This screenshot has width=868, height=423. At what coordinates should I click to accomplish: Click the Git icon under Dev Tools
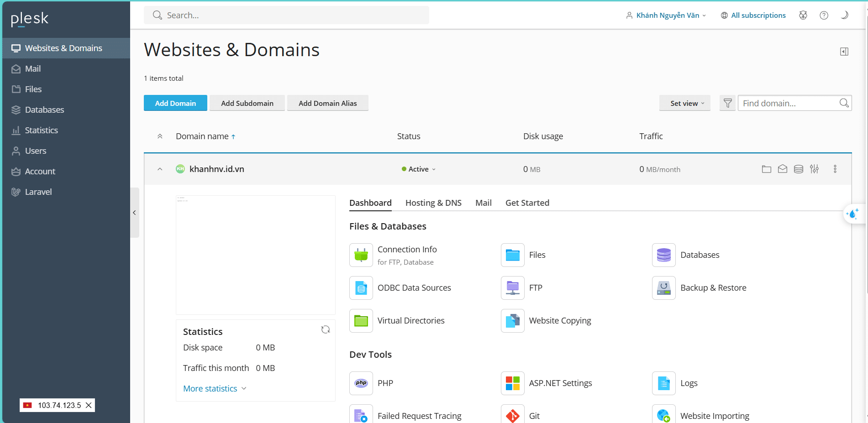(512, 415)
